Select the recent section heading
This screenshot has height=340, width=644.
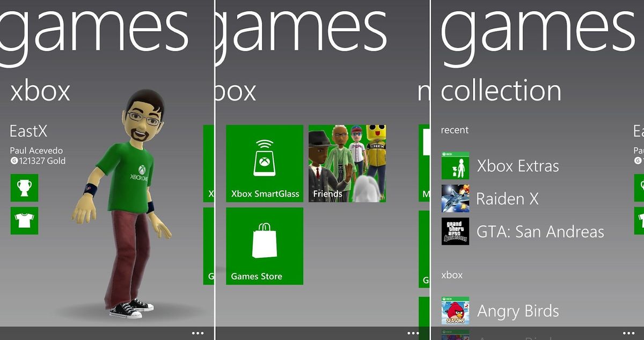click(x=455, y=130)
